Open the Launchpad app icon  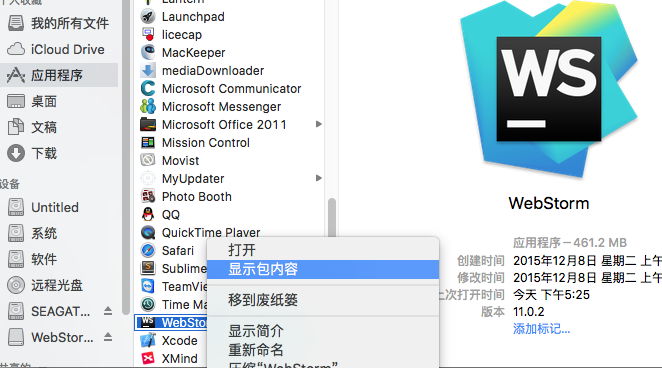pyautogui.click(x=148, y=16)
